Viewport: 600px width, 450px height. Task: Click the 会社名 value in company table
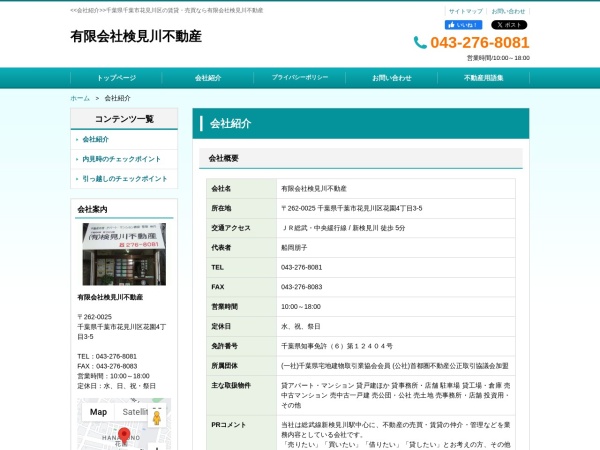pos(314,188)
